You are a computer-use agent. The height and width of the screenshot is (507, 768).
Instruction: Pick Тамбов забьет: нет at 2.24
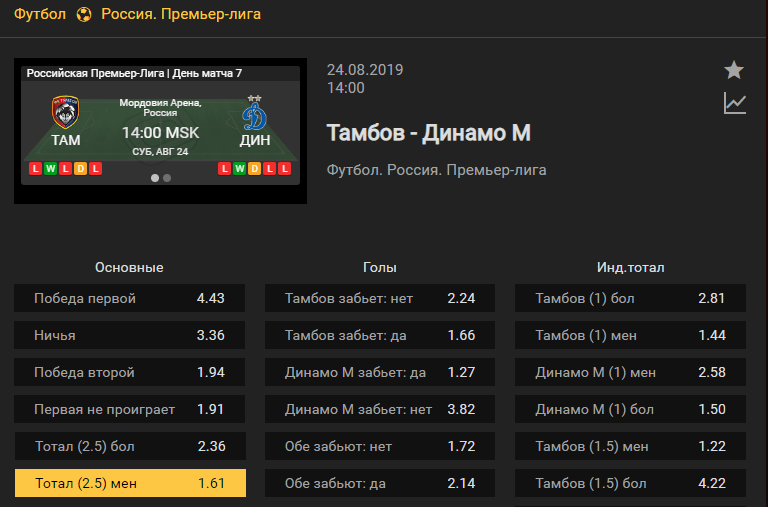[380, 298]
